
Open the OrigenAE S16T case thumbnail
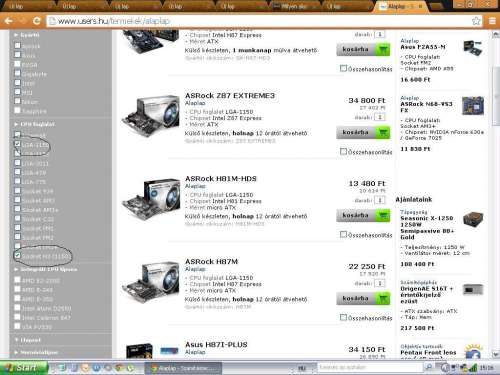pyautogui.click(x=473, y=290)
